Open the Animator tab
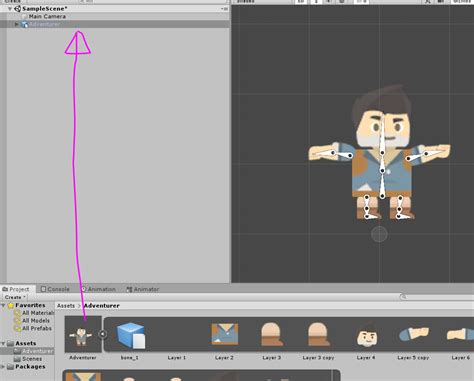This screenshot has width=474, height=381. pos(142,289)
